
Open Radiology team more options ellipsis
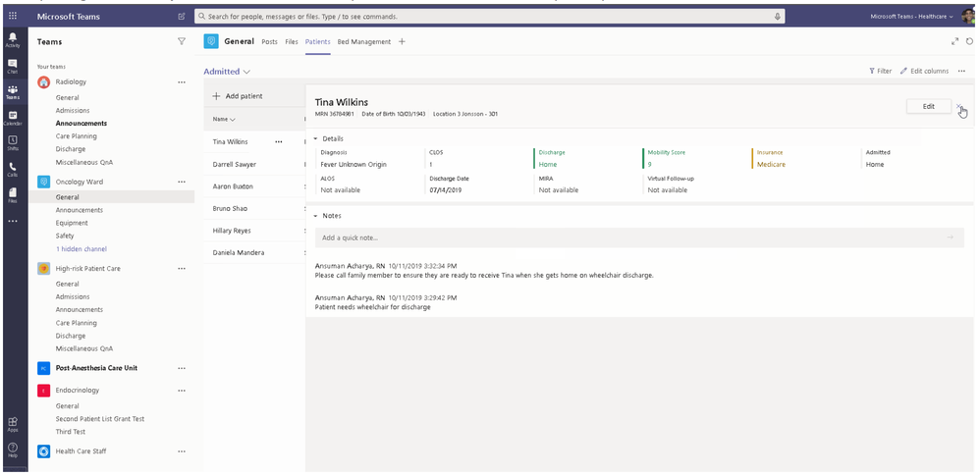[x=182, y=81]
